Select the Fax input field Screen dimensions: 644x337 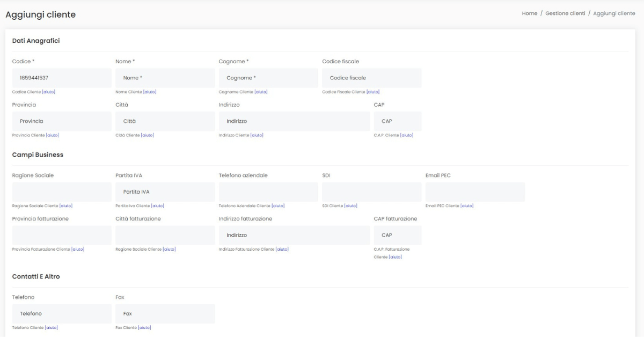(165, 314)
